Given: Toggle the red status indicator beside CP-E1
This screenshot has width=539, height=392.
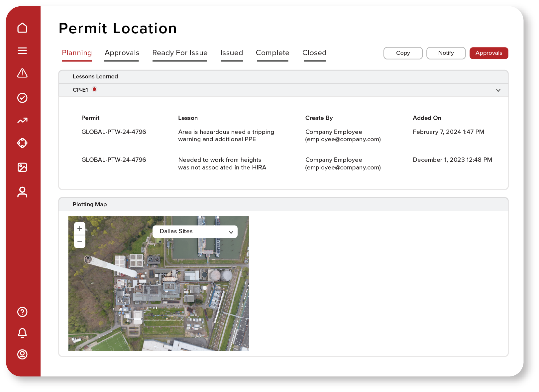Looking at the screenshot, I should [x=94, y=89].
